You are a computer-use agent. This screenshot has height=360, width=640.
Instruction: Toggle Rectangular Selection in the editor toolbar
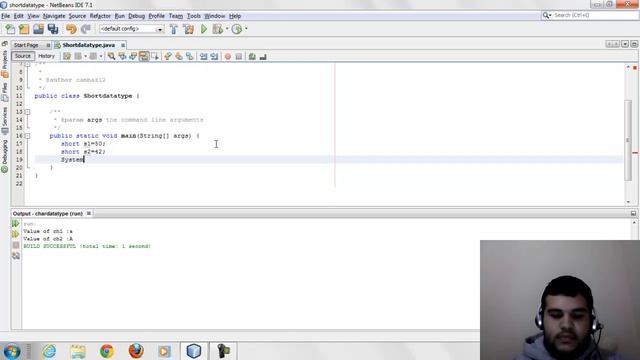155,56
